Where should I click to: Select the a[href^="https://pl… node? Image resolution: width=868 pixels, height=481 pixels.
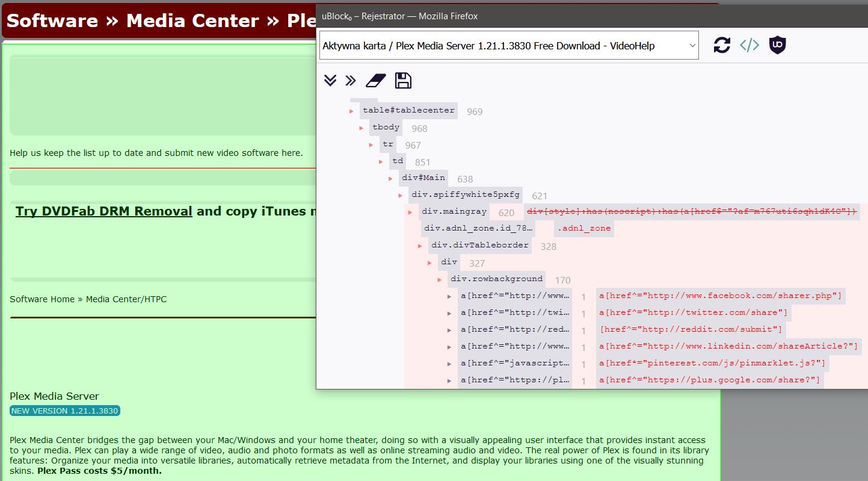pos(515,380)
